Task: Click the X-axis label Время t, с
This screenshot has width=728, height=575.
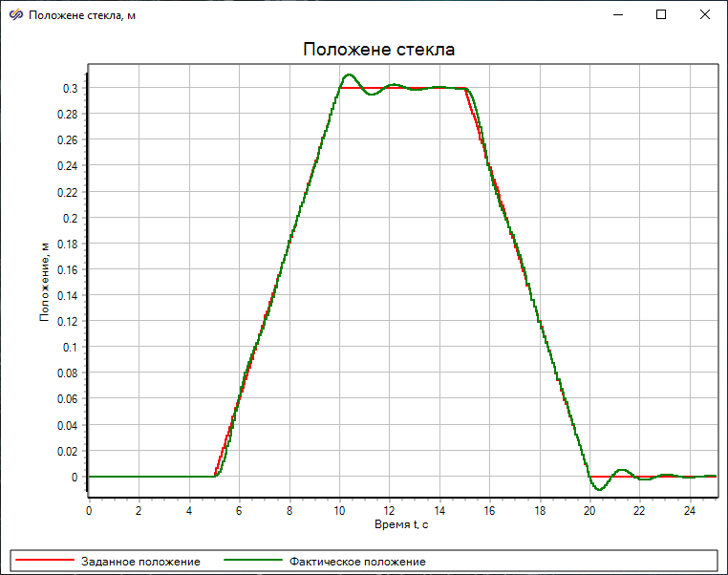Action: [401, 524]
